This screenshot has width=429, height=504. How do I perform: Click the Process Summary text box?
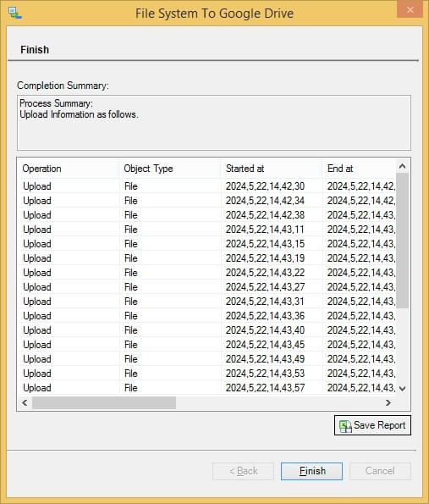pos(214,123)
